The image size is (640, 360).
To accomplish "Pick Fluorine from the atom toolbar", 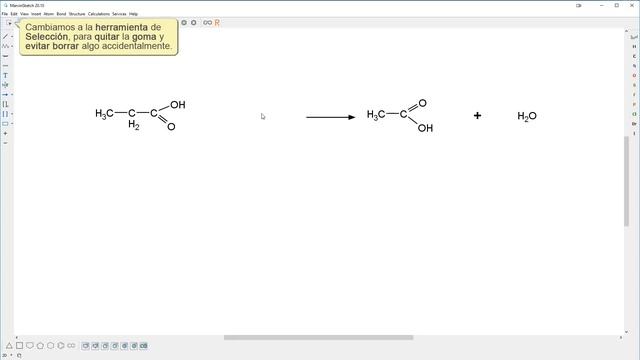I will coord(634,95).
